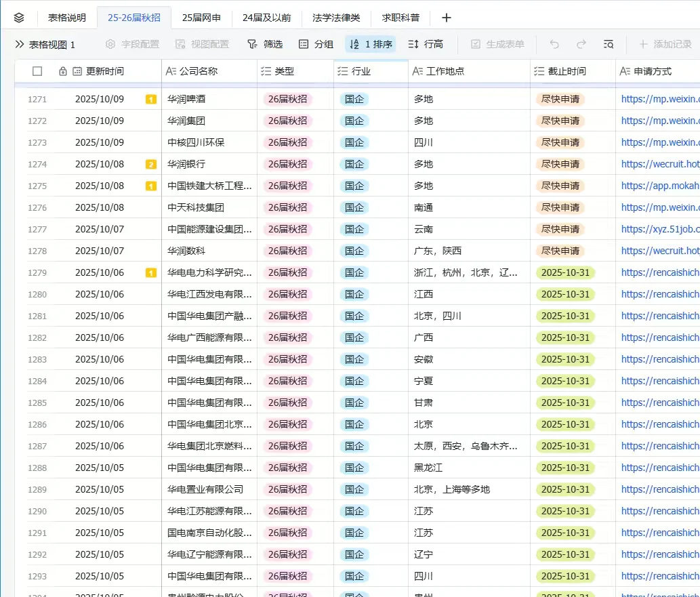700x597 pixels.
Task: Open 字段配置 field settings
Action: tap(133, 44)
